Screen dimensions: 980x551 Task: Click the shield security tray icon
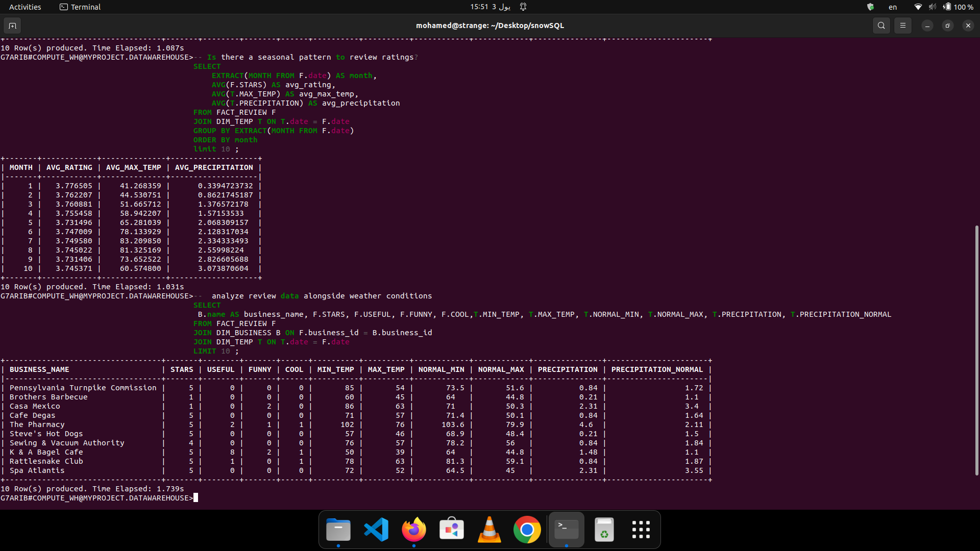pyautogui.click(x=871, y=7)
